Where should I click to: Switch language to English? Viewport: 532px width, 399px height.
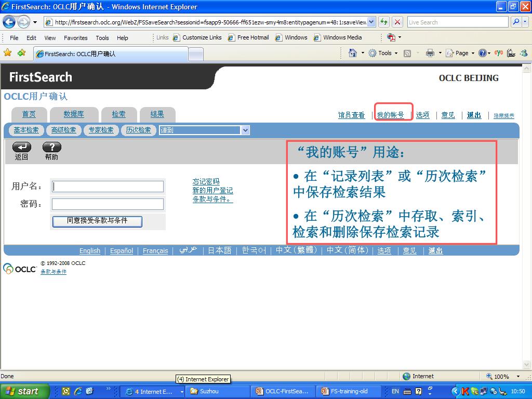90,251
